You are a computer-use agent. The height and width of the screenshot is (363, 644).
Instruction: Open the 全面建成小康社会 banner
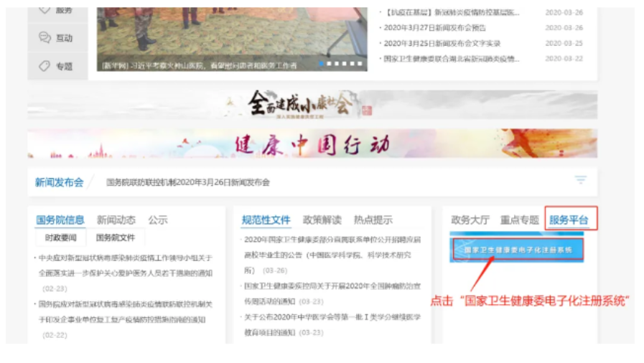(312, 105)
